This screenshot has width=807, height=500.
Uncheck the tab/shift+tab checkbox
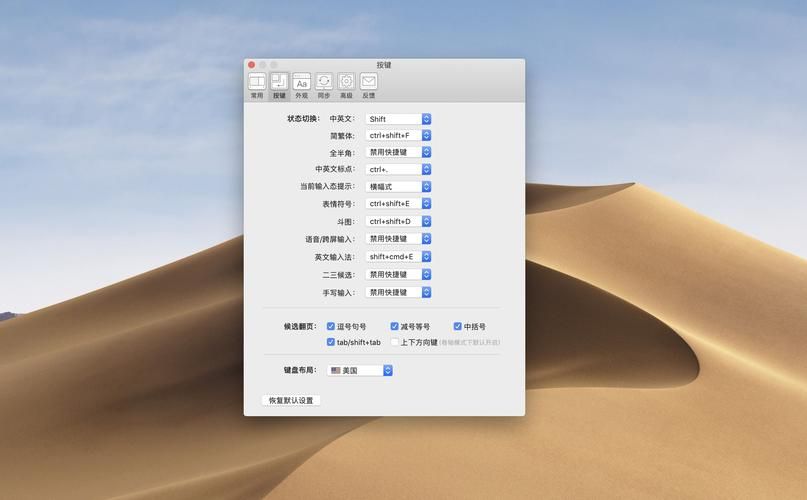click(331, 342)
